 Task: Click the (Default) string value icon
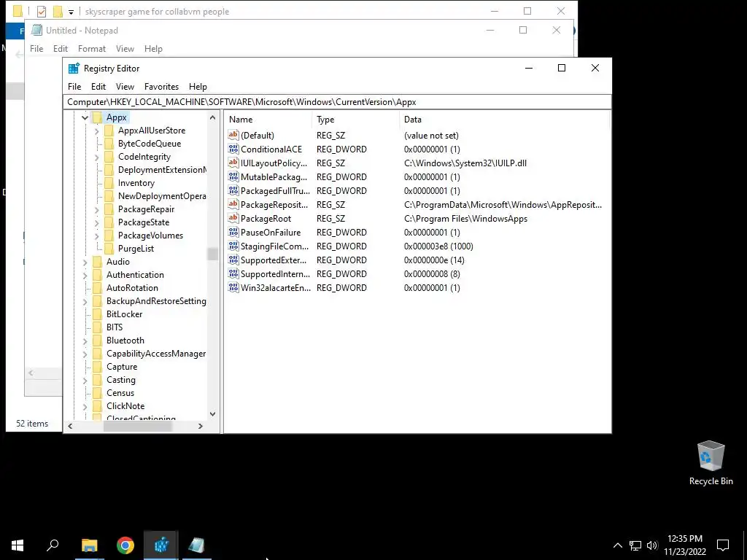[233, 135]
